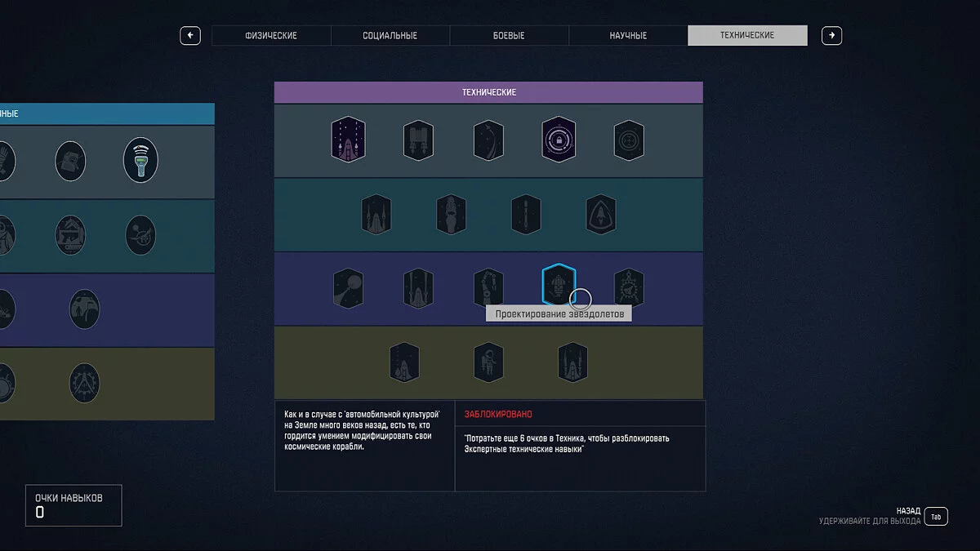This screenshot has width=980, height=551.
Task: Choose the Boost Assault Training astronaut skill
Action: click(488, 362)
